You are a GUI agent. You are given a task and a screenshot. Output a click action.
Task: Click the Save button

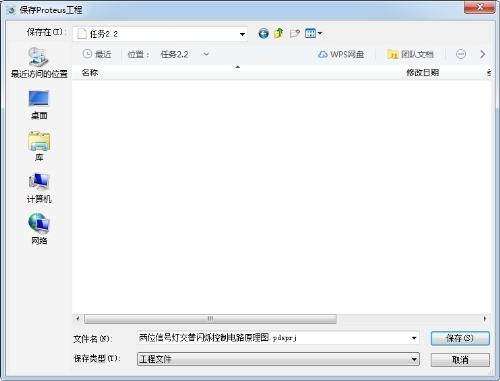tap(460, 338)
